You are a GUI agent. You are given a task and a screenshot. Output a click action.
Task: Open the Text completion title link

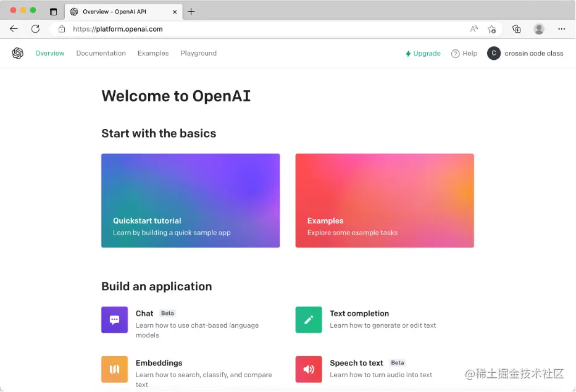point(359,314)
